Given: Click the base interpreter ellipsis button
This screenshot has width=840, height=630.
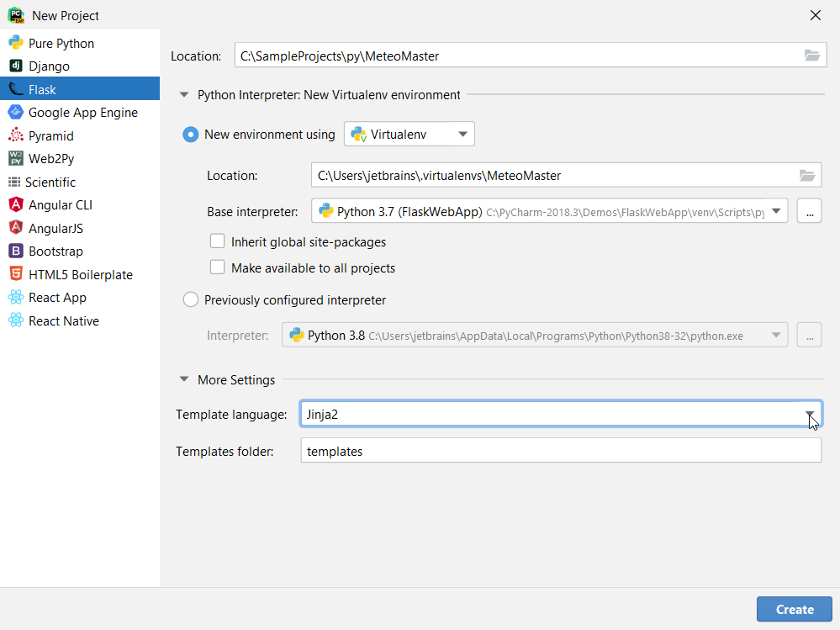Looking at the screenshot, I should (x=809, y=212).
